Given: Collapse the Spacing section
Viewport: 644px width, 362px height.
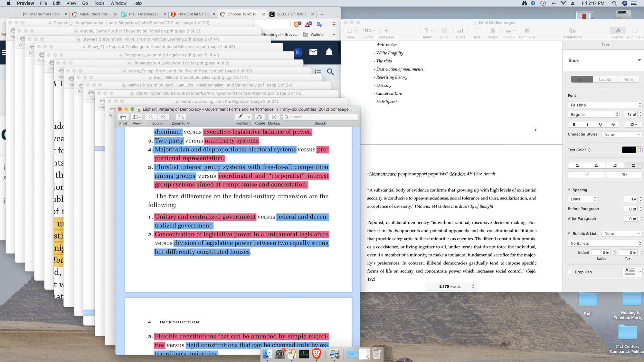Looking at the screenshot, I should coord(569,190).
